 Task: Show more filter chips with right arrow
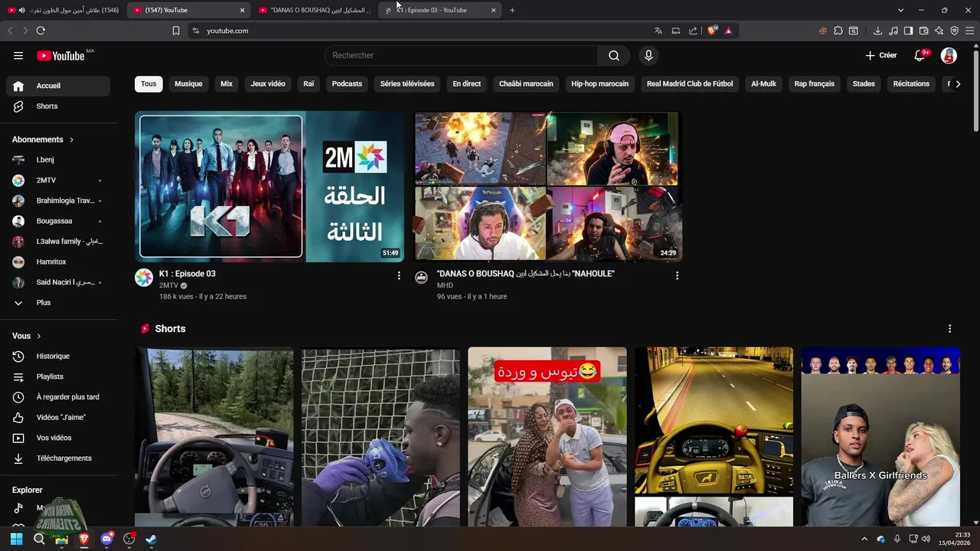click(x=958, y=84)
